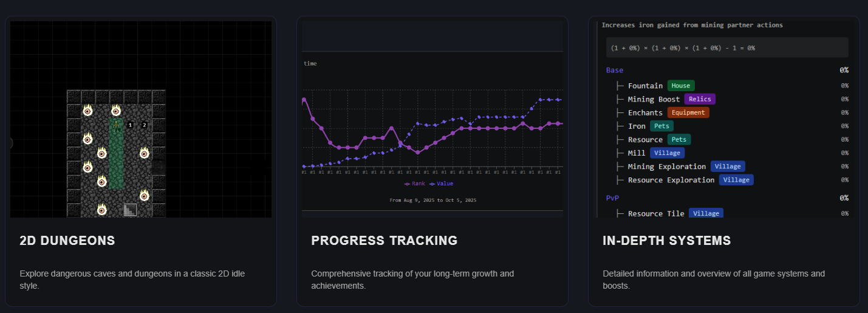Click the In-Depth Systems card title

click(x=666, y=241)
